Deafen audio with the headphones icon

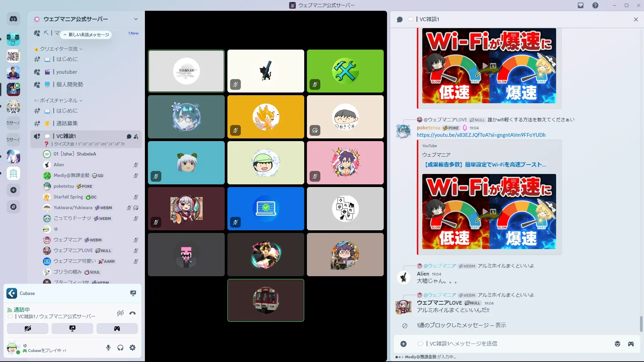coord(120,348)
